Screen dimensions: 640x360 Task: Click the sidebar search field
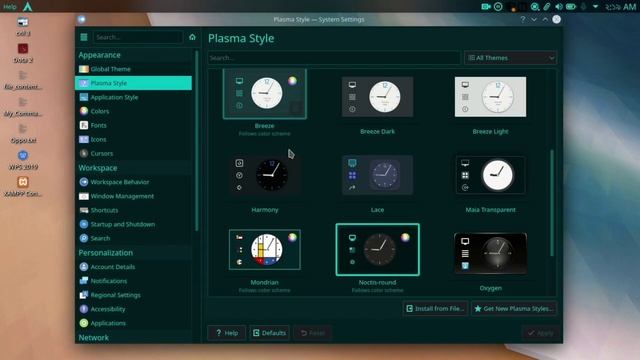click(138, 37)
